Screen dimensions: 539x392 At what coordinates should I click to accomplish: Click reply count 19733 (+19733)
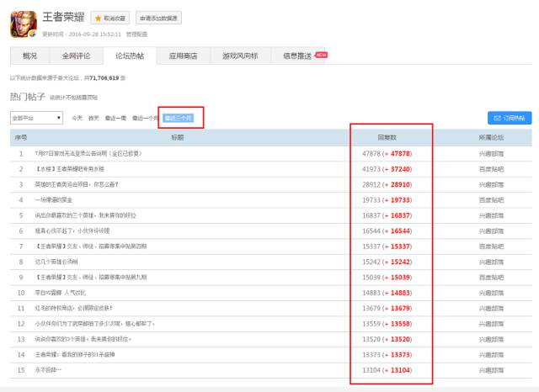coord(387,199)
